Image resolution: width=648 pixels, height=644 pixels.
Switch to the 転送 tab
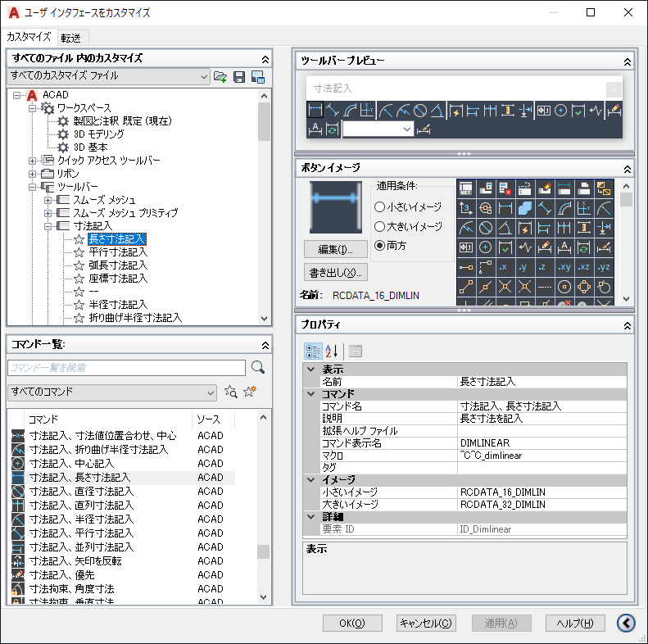pyautogui.click(x=71, y=38)
